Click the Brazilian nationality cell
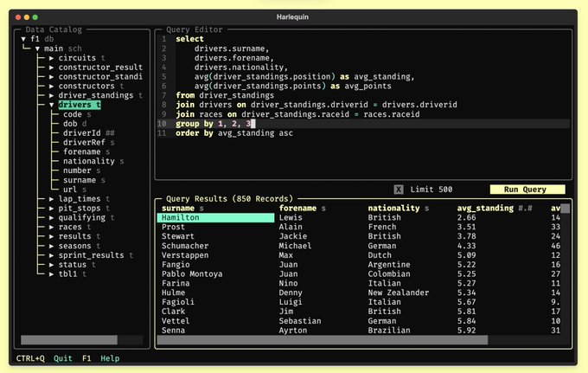Viewport: 588px width, 373px height. (x=389, y=331)
